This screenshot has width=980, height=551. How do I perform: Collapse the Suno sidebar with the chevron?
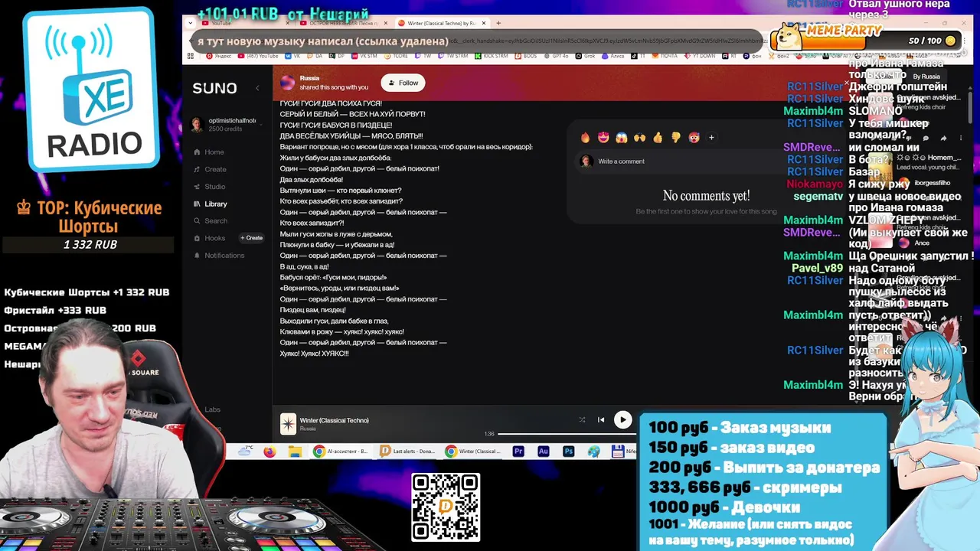257,88
